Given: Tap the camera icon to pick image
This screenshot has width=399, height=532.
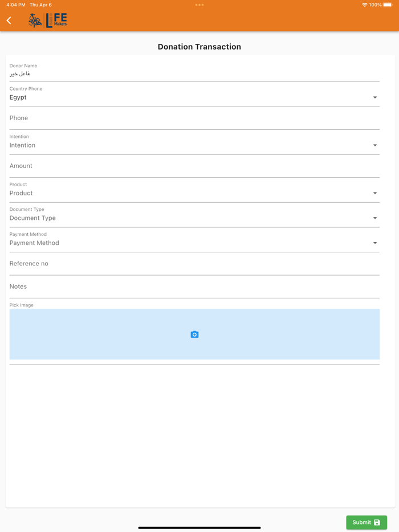Looking at the screenshot, I should pyautogui.click(x=194, y=334).
